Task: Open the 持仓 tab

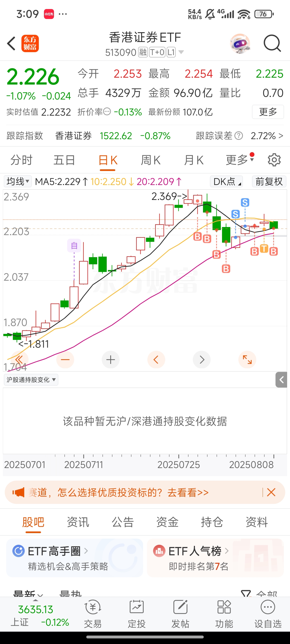Action: click(212, 522)
